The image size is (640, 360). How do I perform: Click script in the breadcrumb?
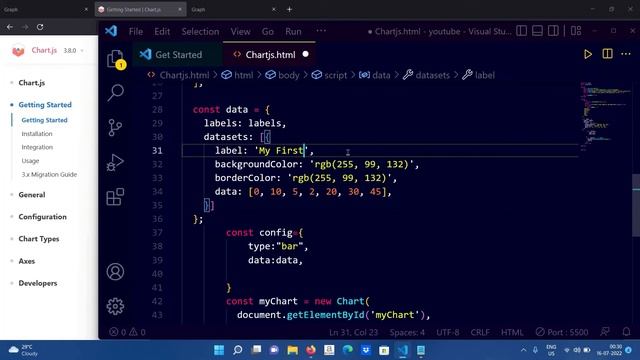[x=336, y=75]
